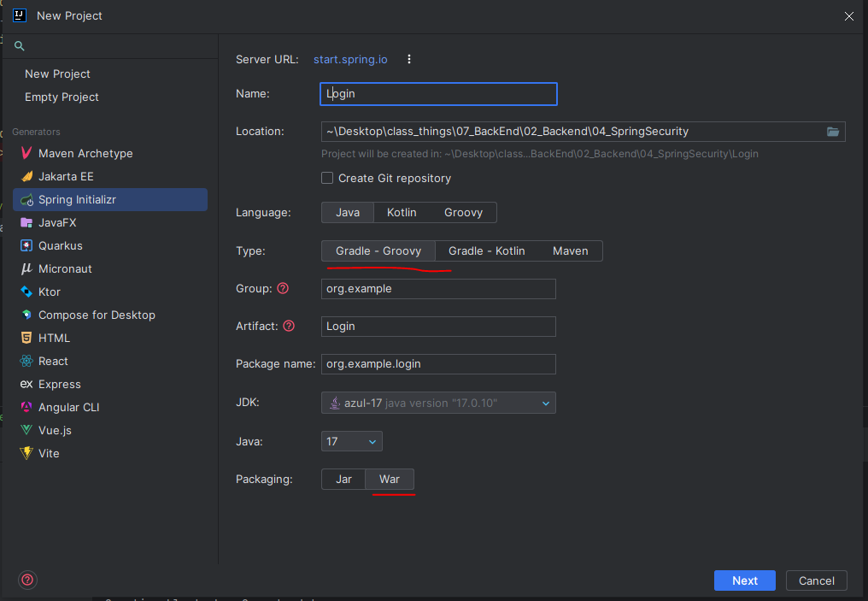
Task: Open the JDK azul-17 dropdown
Action: [438, 403]
